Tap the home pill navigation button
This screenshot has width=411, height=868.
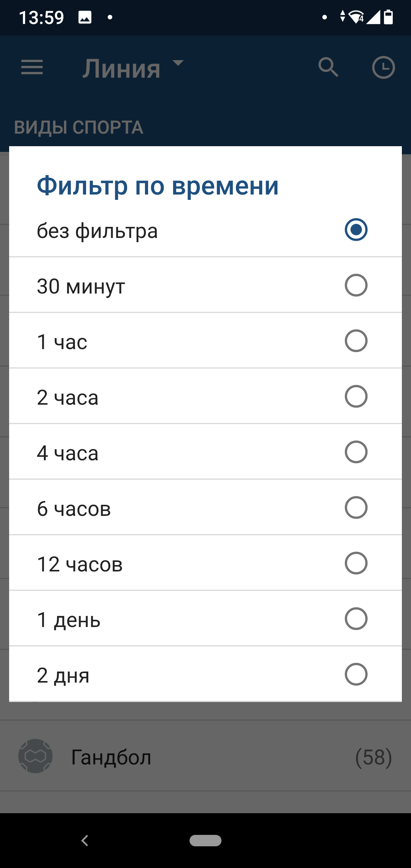tap(205, 840)
